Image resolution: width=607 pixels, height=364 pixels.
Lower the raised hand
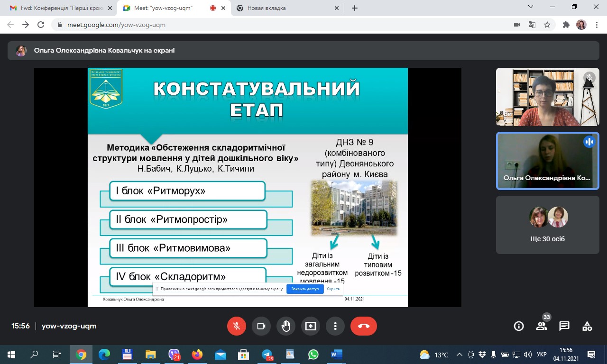coord(286,326)
